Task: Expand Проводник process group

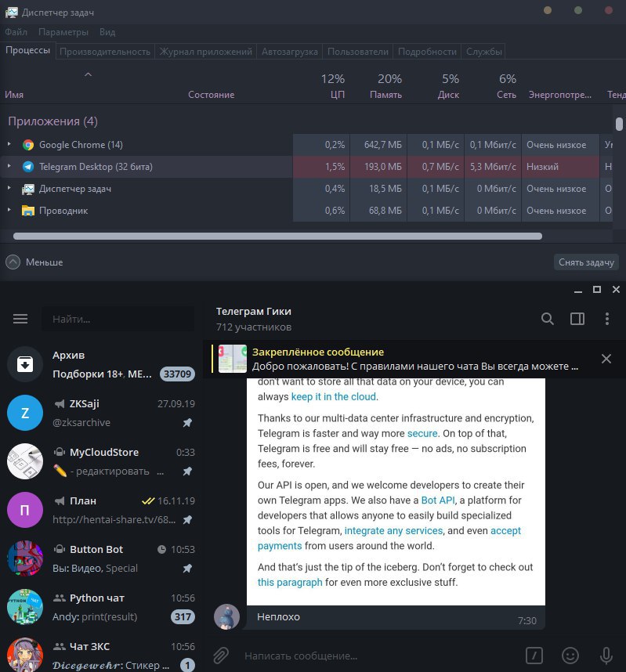Action: click(x=9, y=210)
